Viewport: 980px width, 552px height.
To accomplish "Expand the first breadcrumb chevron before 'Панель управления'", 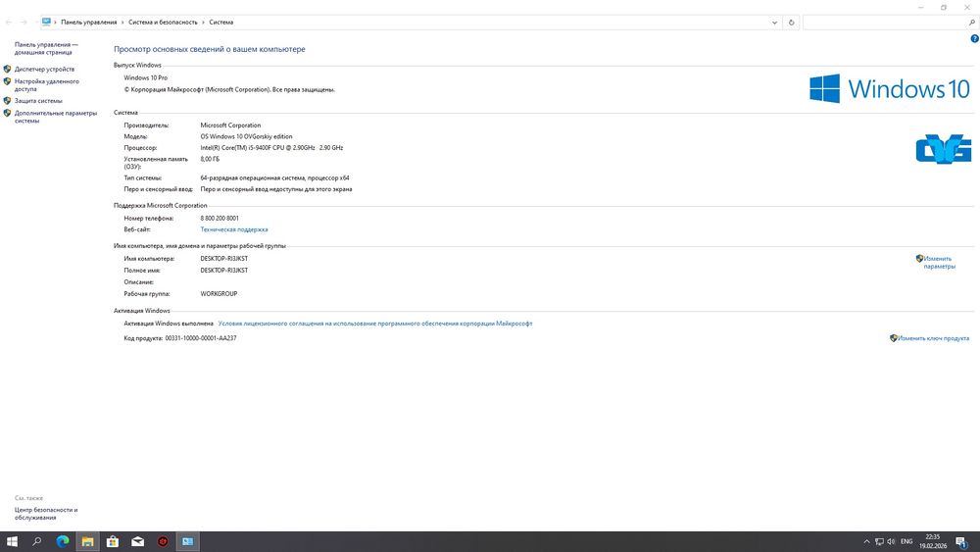I will pyautogui.click(x=55, y=23).
